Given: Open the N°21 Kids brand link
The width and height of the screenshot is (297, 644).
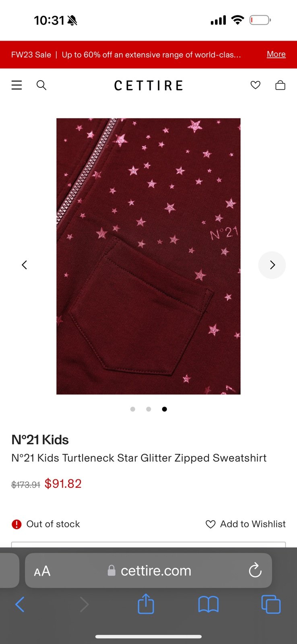Looking at the screenshot, I should pos(40,440).
